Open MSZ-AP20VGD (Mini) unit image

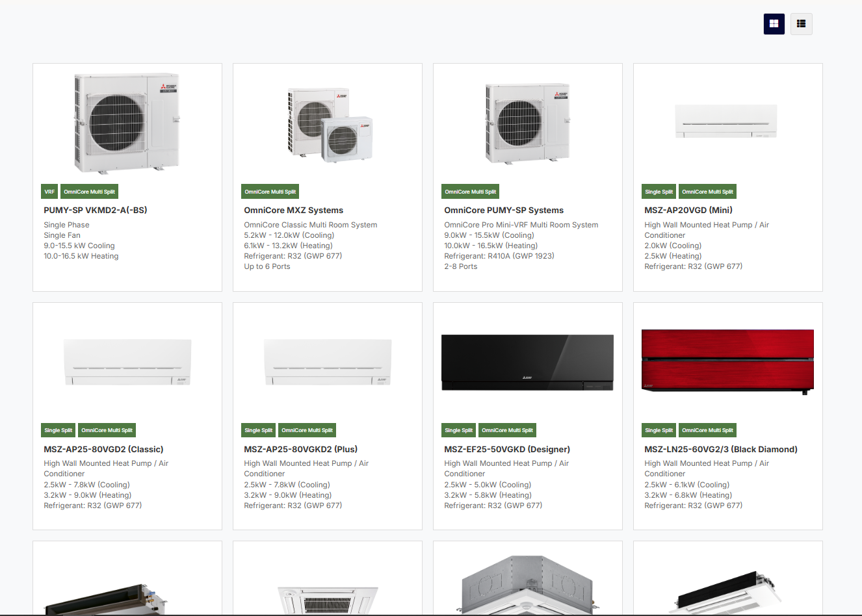726,122
